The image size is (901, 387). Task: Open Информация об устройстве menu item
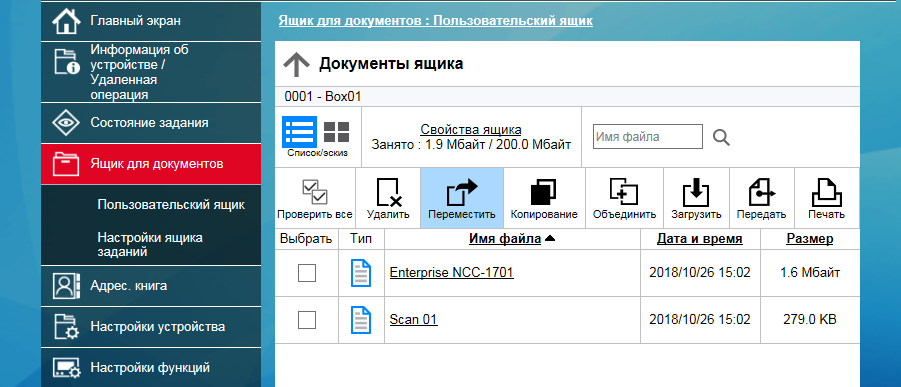[151, 72]
